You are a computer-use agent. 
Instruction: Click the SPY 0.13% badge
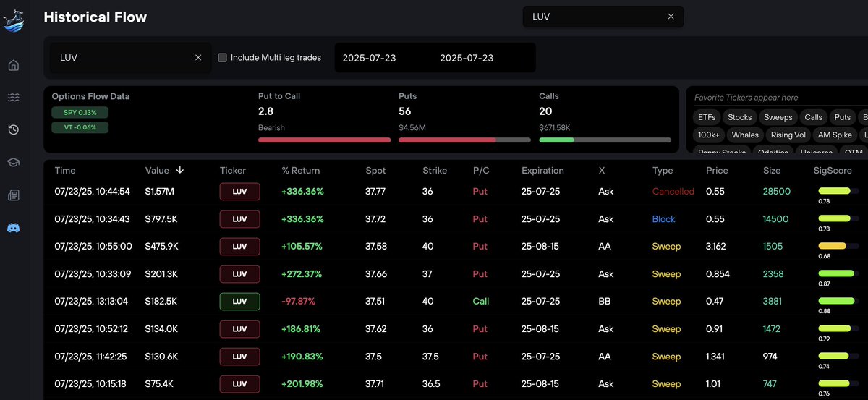(80, 112)
